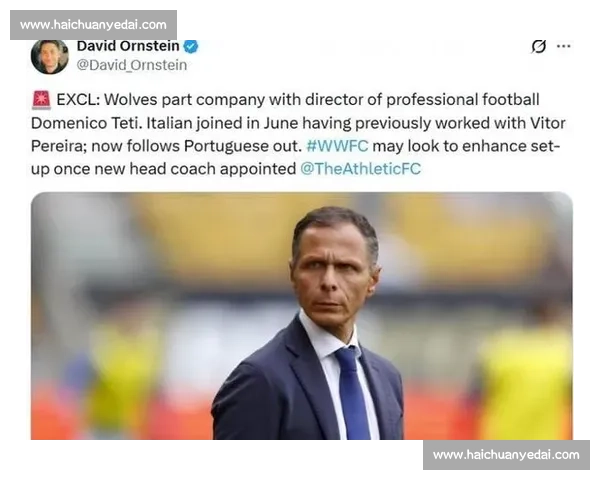This screenshot has width=600, height=480.
Task: Open the three-dot more options menu
Action: pyautogui.click(x=564, y=46)
